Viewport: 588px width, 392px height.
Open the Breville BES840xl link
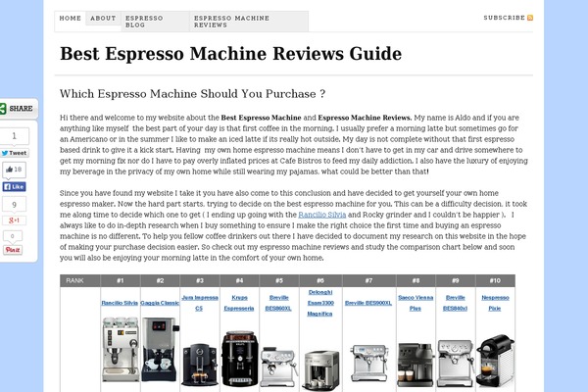point(456,303)
